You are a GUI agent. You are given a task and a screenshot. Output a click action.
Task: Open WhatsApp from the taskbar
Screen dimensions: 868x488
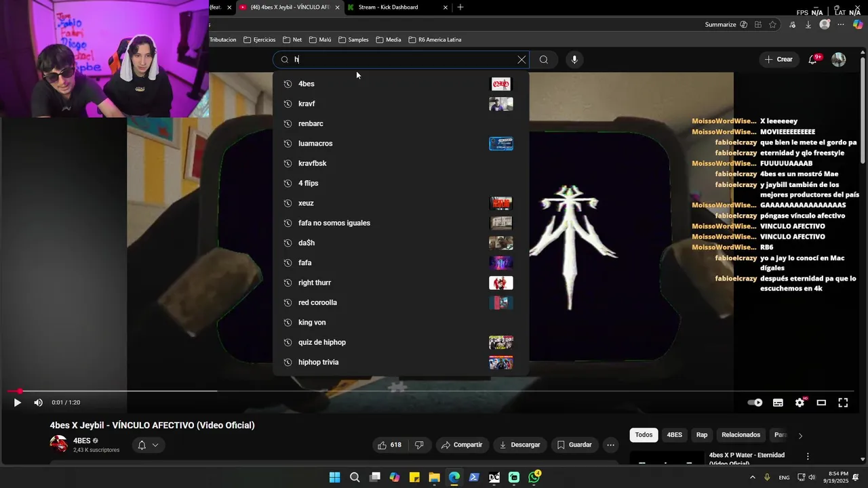tap(534, 477)
